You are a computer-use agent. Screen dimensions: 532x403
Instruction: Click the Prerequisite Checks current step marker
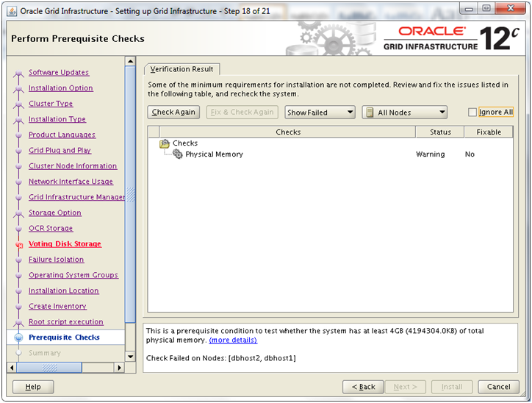18,338
